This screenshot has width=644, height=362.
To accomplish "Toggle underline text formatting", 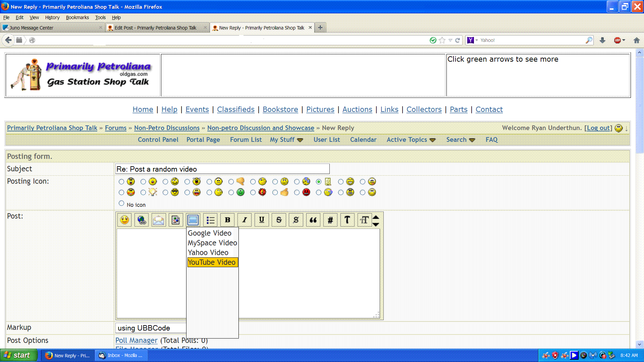I will tap(262, 220).
